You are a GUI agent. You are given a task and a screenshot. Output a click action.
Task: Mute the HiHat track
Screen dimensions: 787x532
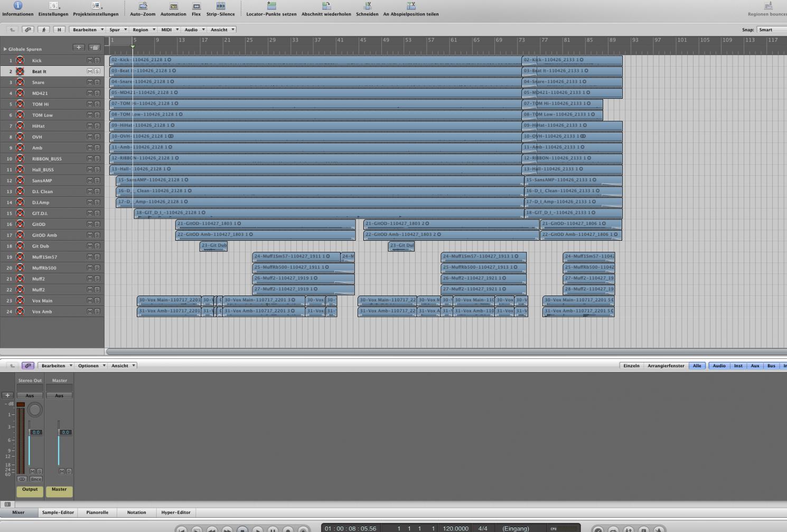90,126
